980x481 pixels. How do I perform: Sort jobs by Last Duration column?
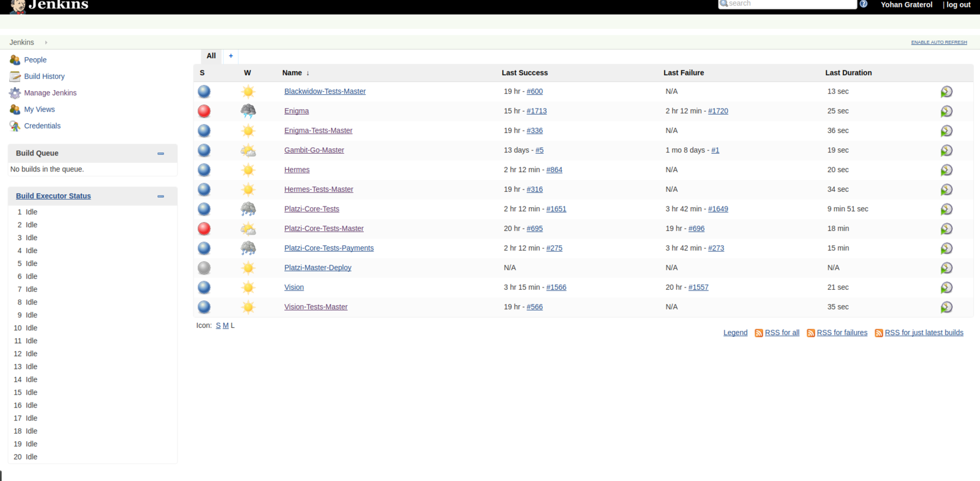click(x=848, y=73)
